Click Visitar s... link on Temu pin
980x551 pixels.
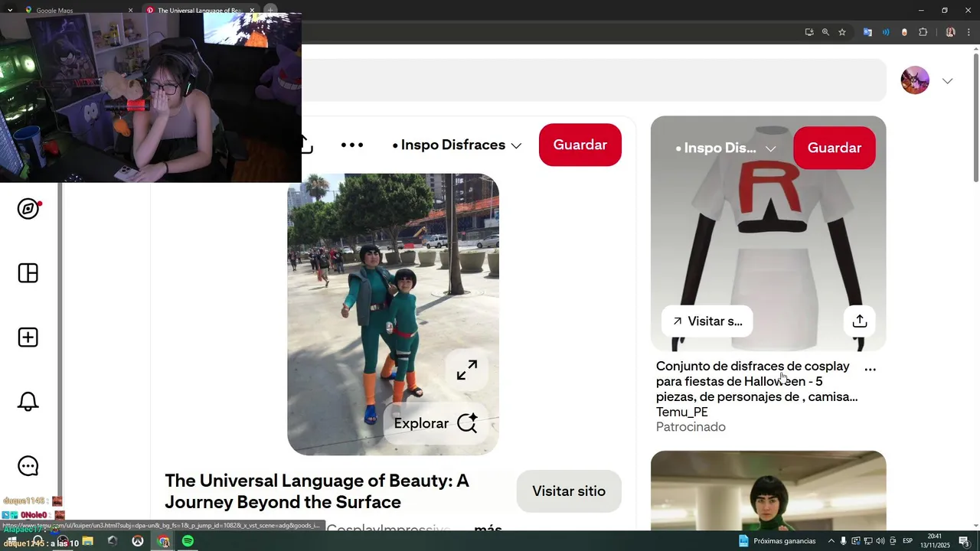707,321
